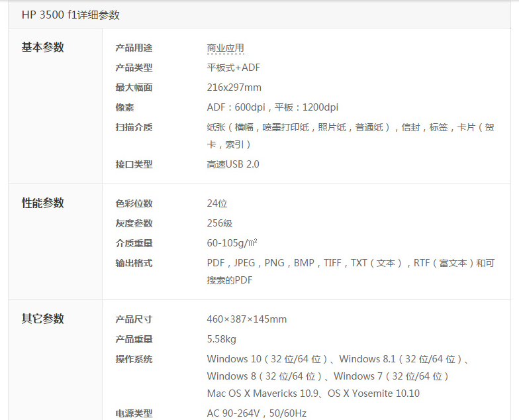Screen dimensions: 519x420
Task: Click the 产品用途 label
Action: coord(134,48)
